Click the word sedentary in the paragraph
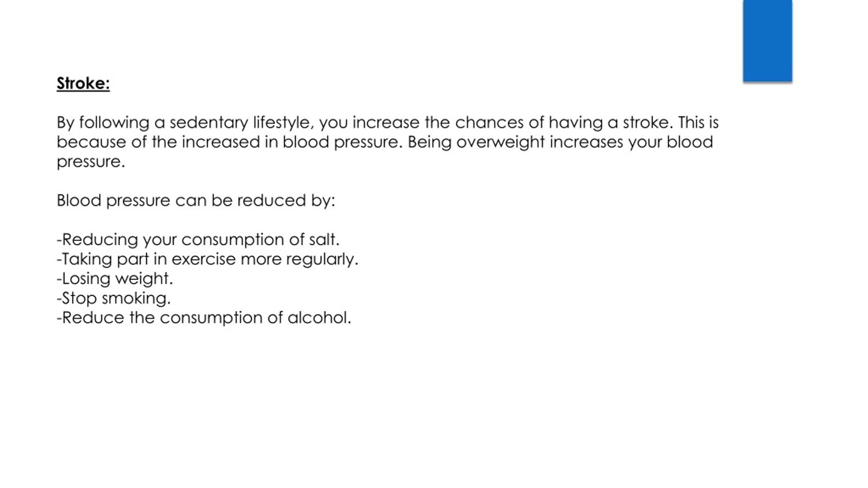868x488 pixels. click(x=209, y=123)
